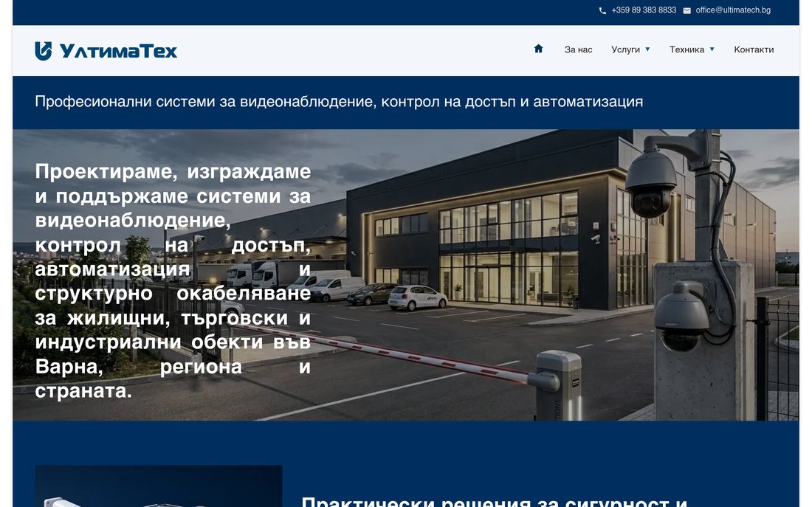Viewport: 812px width, 507px height.
Task: Click hero paragraph starting Проектираме, изграждаме
Action: coord(173,280)
